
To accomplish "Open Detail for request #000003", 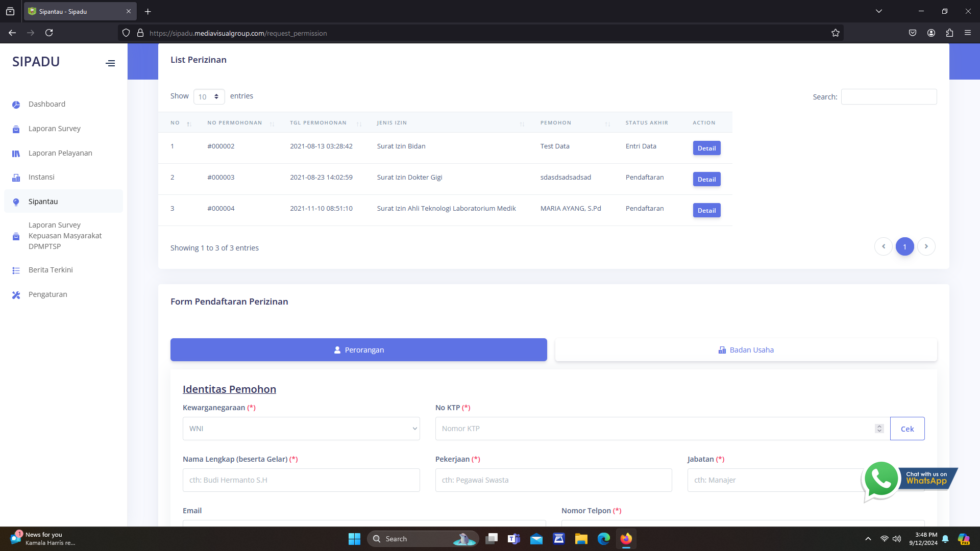I will 706,180.
